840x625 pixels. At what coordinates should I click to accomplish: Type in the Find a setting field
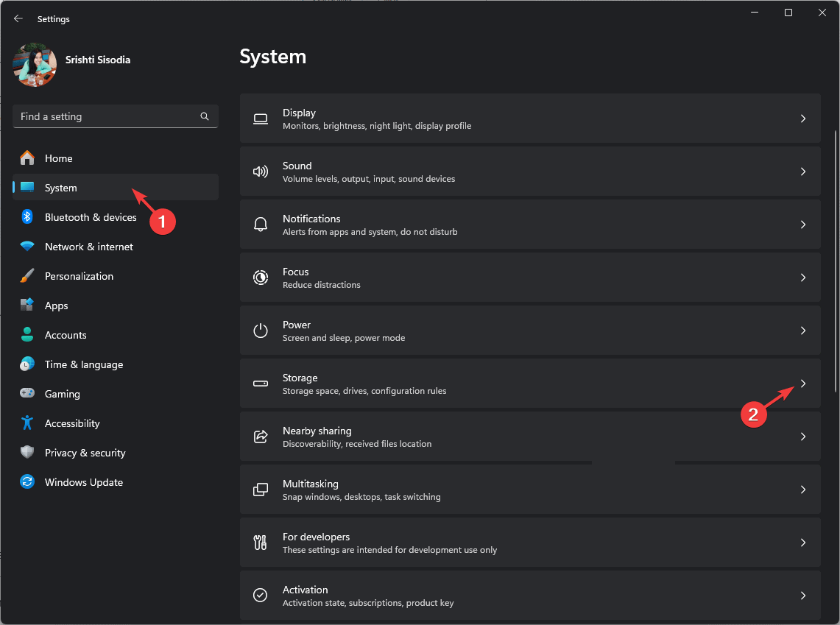107,116
